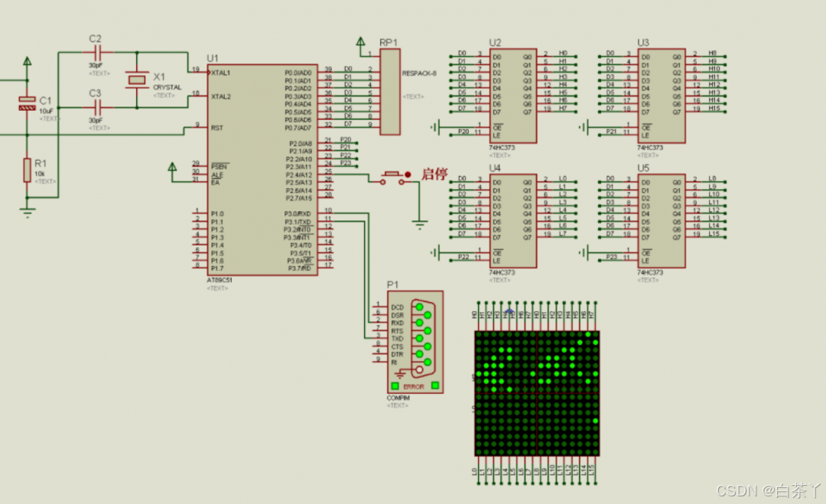826x504 pixels.
Task: Select the U5 74HC373 latch chip
Action: [x=662, y=221]
